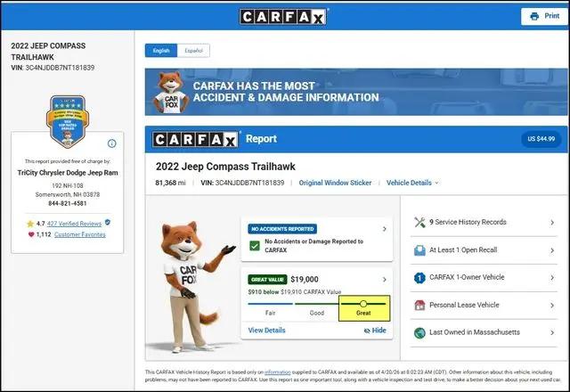The image size is (570, 392).
Task: Click View Details link
Action: pyautogui.click(x=266, y=331)
